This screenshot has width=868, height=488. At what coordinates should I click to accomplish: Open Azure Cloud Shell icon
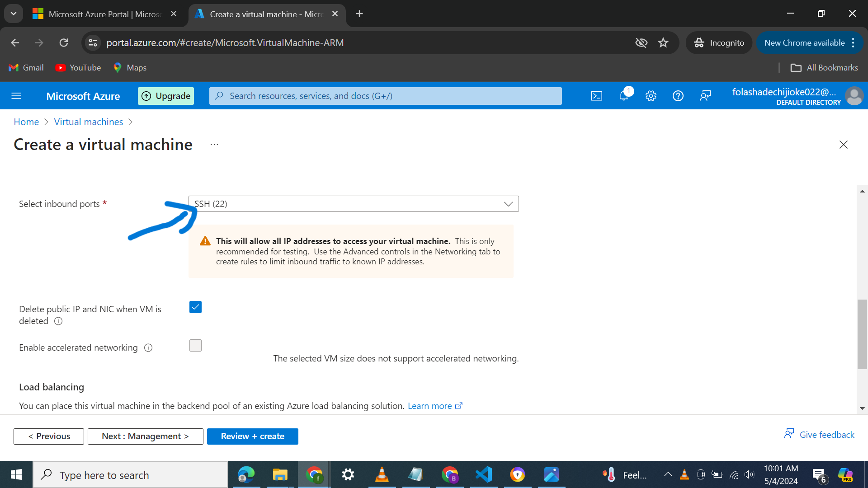596,96
